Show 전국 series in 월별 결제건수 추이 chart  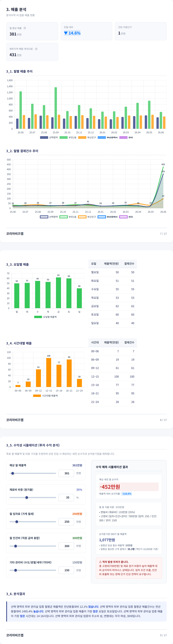click(x=126, y=217)
